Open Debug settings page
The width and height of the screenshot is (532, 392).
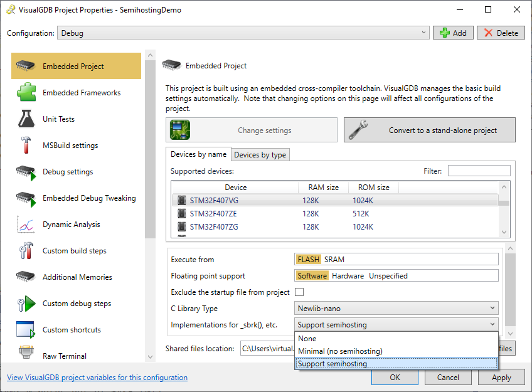(77, 172)
